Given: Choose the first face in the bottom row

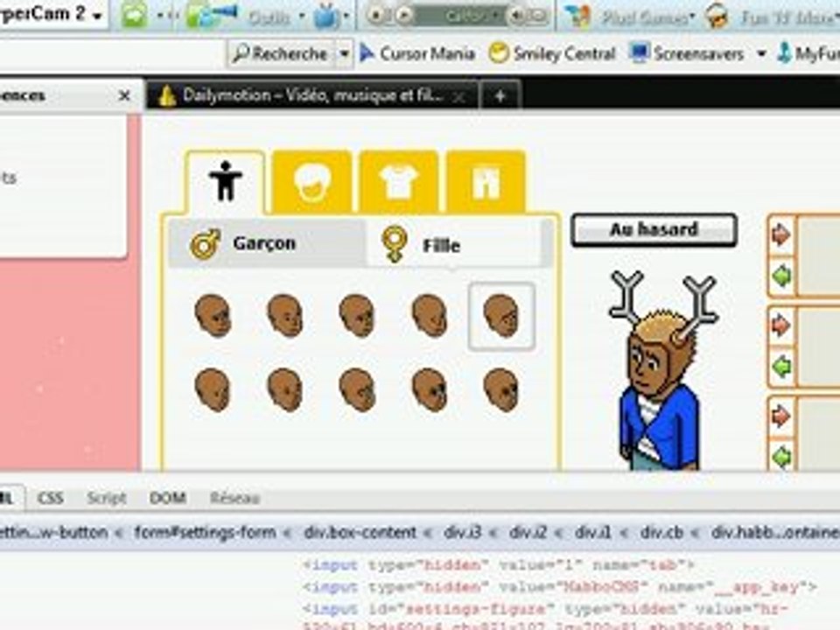Looking at the screenshot, I should [x=213, y=389].
